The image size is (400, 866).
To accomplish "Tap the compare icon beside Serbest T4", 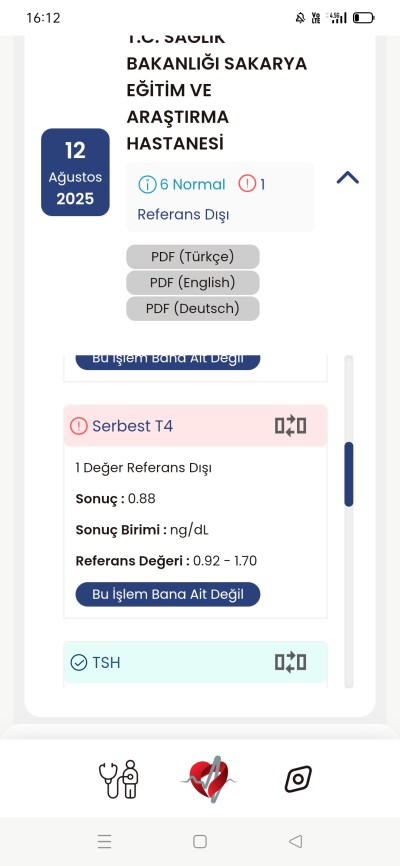I will [x=290, y=426].
